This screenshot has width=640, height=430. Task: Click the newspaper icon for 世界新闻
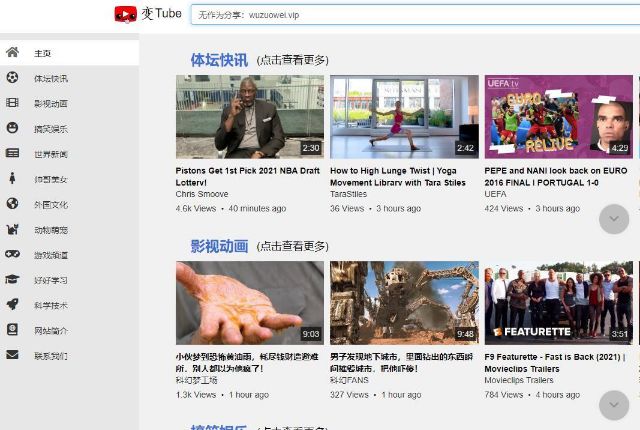(x=12, y=153)
